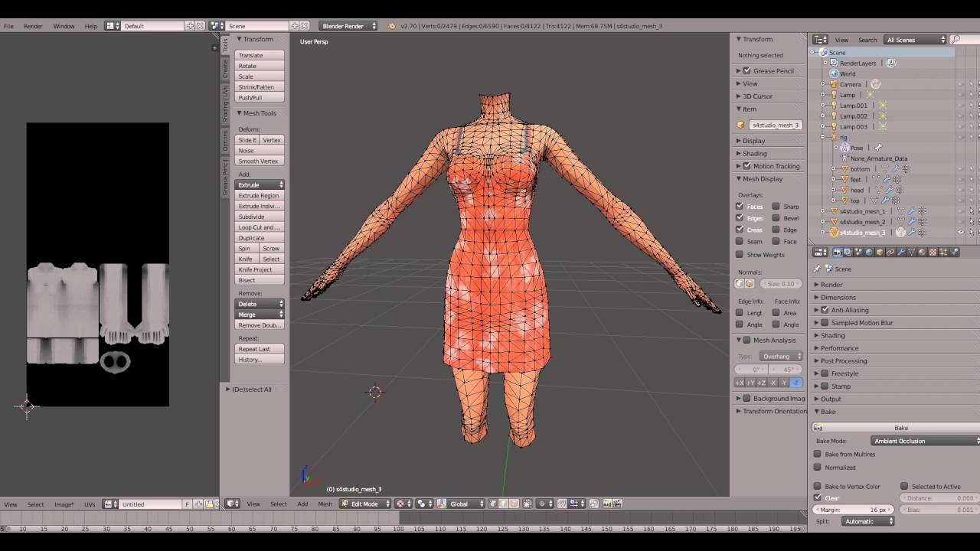980x551 pixels.
Task: Click the image name field Untitled
Action: pos(150,504)
